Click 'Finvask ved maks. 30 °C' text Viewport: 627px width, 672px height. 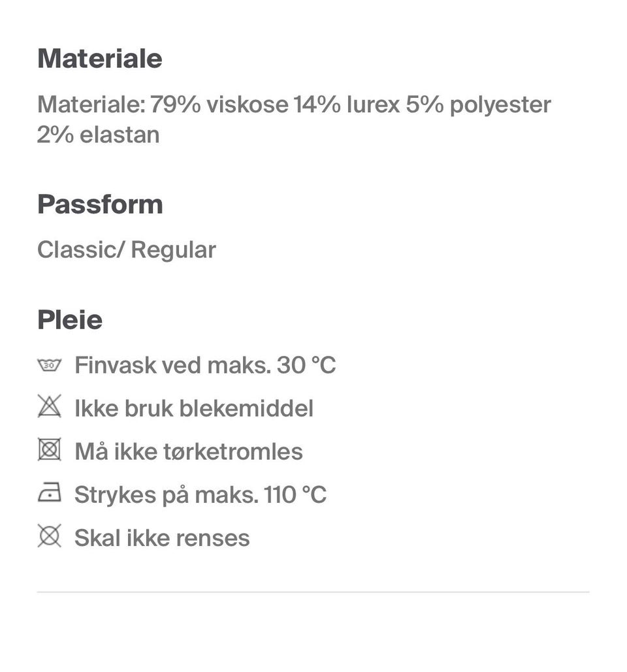tap(205, 365)
